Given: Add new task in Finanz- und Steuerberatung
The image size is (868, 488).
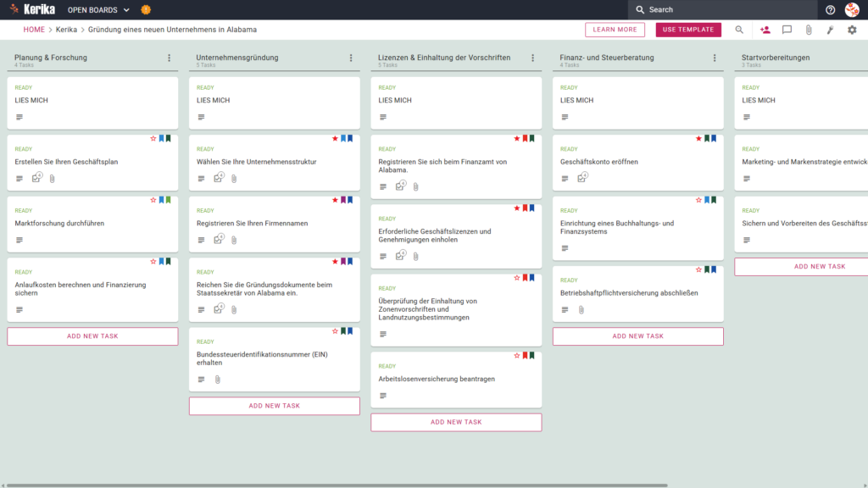Looking at the screenshot, I should tap(637, 336).
